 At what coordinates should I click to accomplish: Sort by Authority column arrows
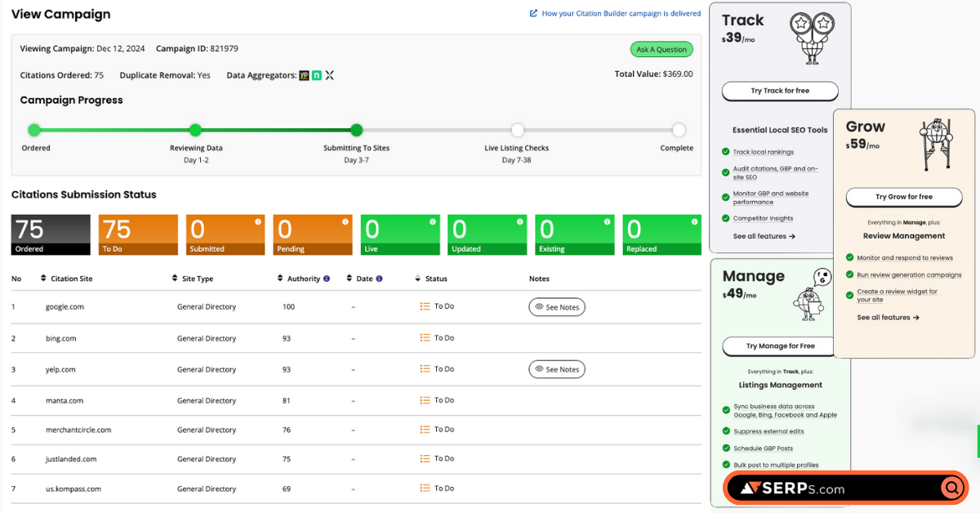click(280, 279)
